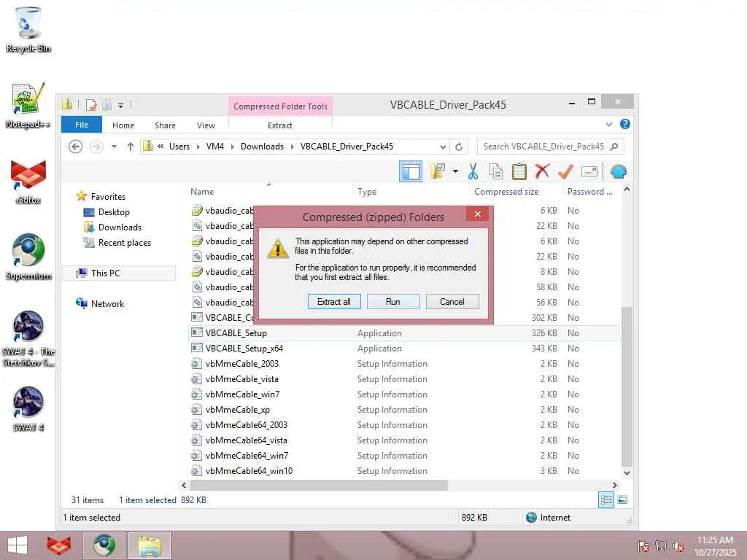Click the Search VBCABLE_Driver_Pack45 box
This screenshot has height=560, width=747.
(550, 147)
